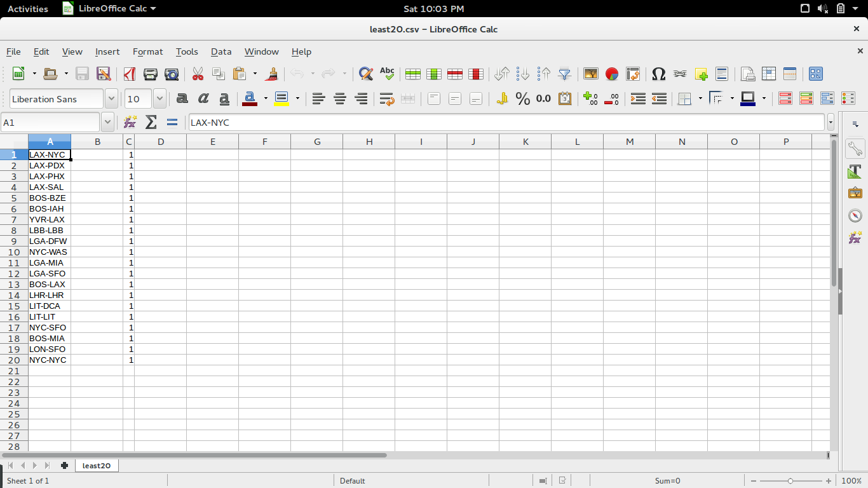Click the Freeze Rows and Columns icon
This screenshot has width=868, height=488.
(x=769, y=74)
